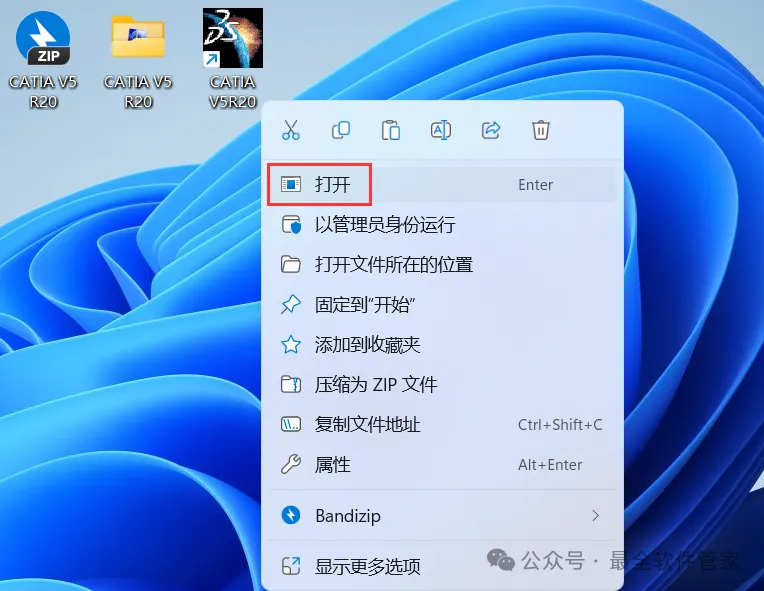Choose 以管理员身份运行 menu entry
764x591 pixels.
point(442,225)
